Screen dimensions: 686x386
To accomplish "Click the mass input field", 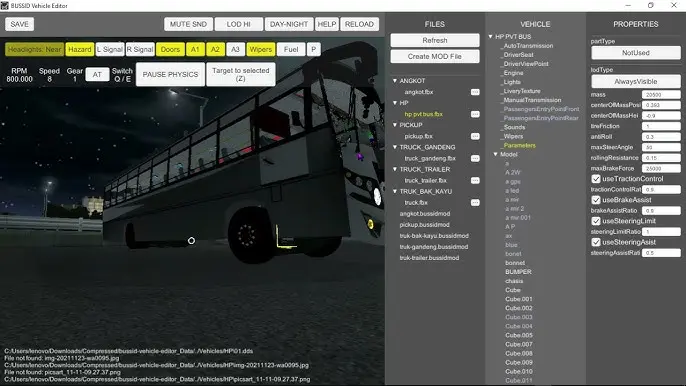I will point(661,95).
